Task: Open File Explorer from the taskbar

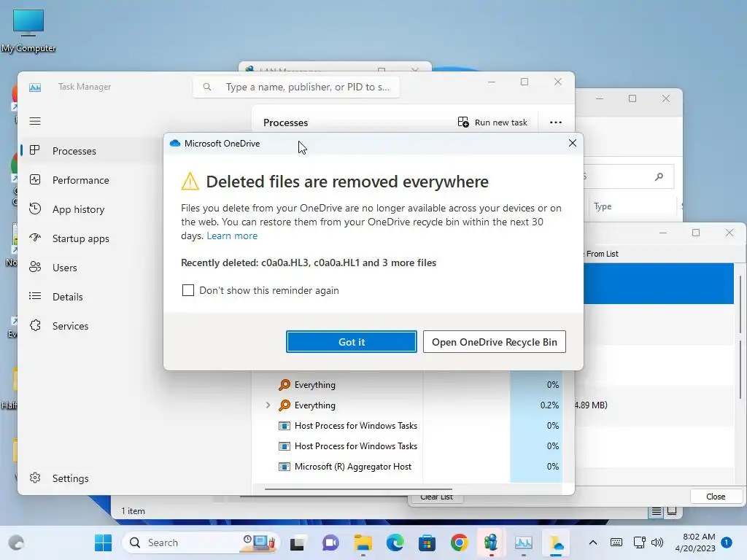Action: pos(363,542)
